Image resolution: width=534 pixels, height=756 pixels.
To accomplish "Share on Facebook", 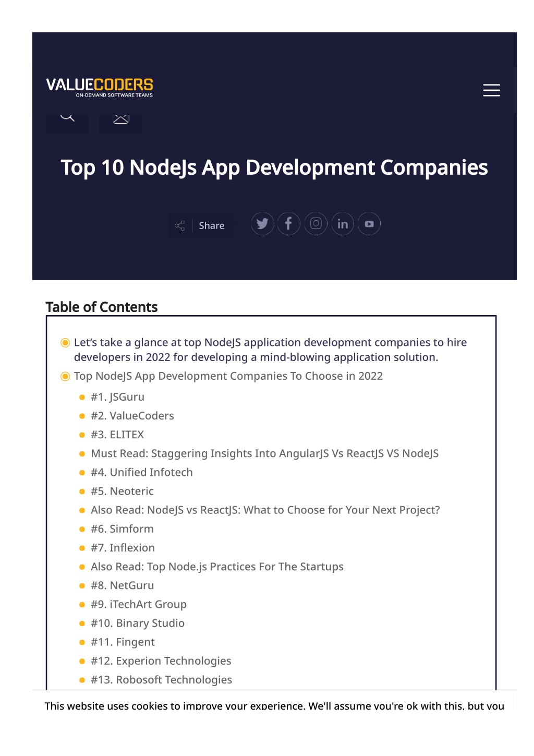I will pos(289,224).
